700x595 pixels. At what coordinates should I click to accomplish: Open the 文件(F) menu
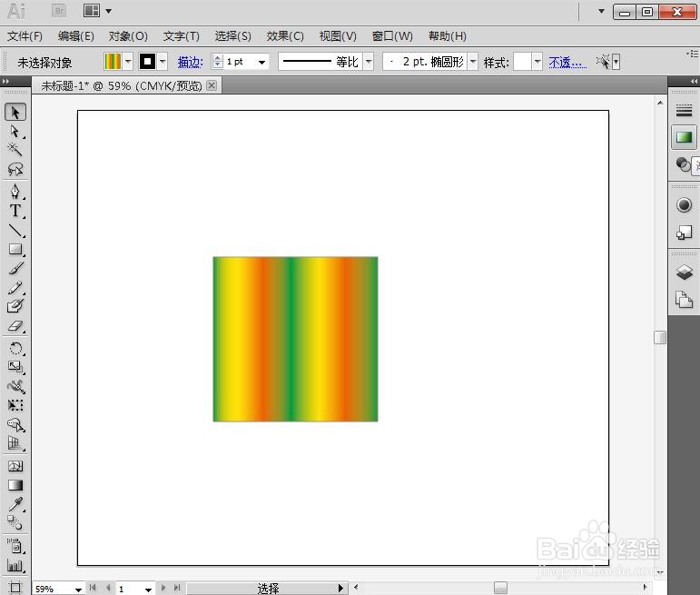coord(25,36)
